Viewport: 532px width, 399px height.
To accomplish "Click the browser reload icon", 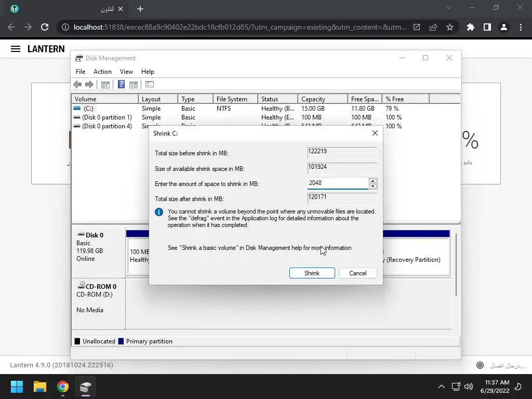I will click(x=45, y=27).
